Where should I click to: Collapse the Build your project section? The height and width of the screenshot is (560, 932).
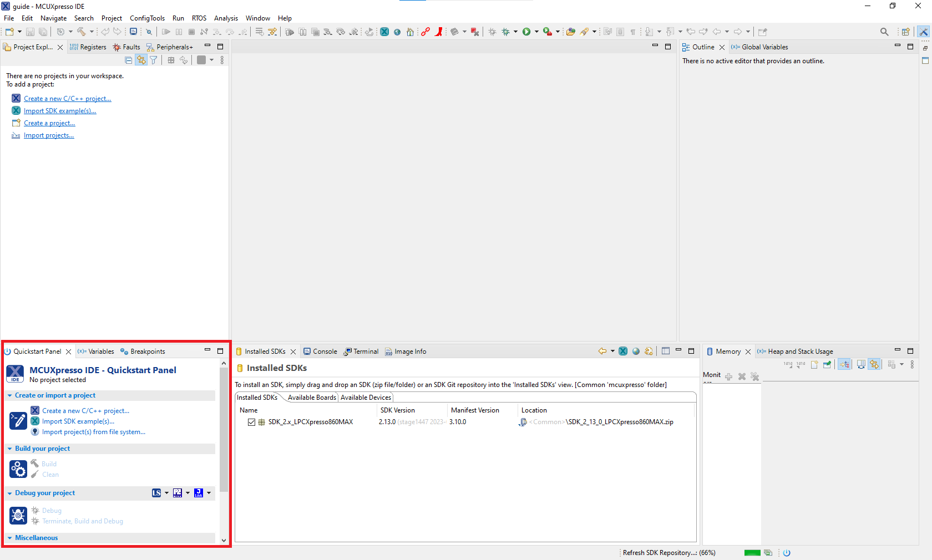[x=10, y=449]
